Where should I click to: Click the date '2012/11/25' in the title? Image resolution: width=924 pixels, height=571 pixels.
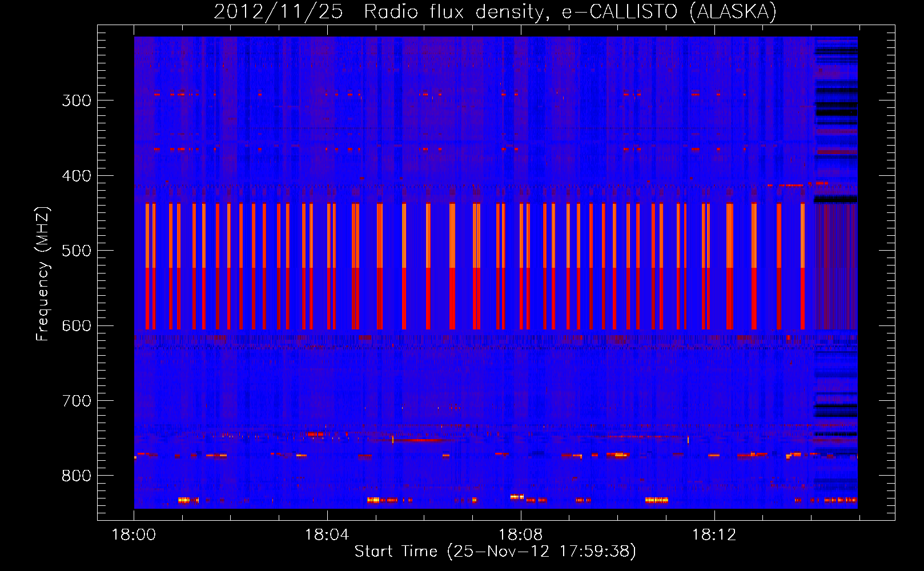pyautogui.click(x=278, y=11)
